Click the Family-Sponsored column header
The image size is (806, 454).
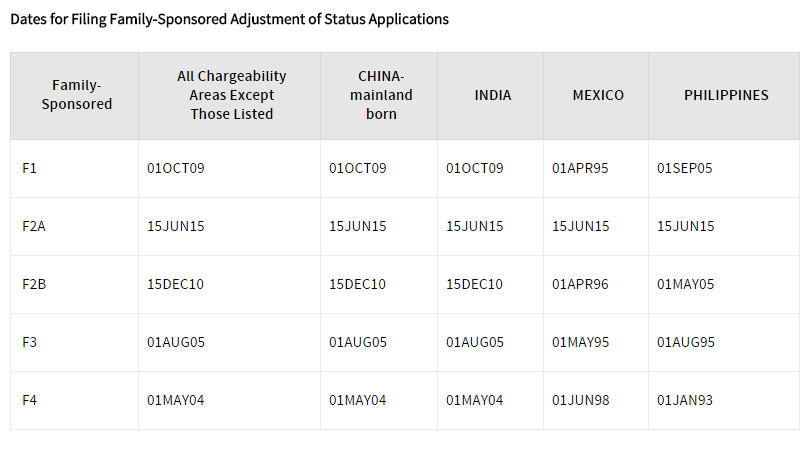tap(77, 95)
